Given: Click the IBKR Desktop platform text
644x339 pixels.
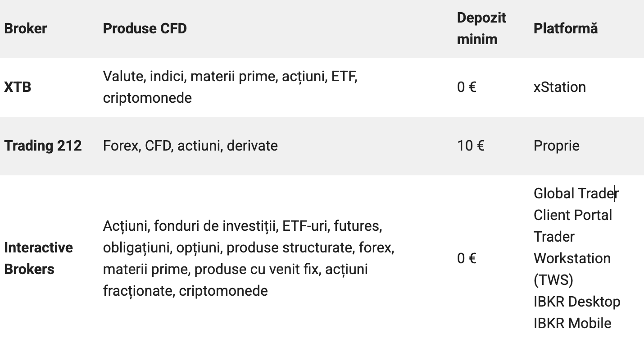Looking at the screenshot, I should [576, 302].
